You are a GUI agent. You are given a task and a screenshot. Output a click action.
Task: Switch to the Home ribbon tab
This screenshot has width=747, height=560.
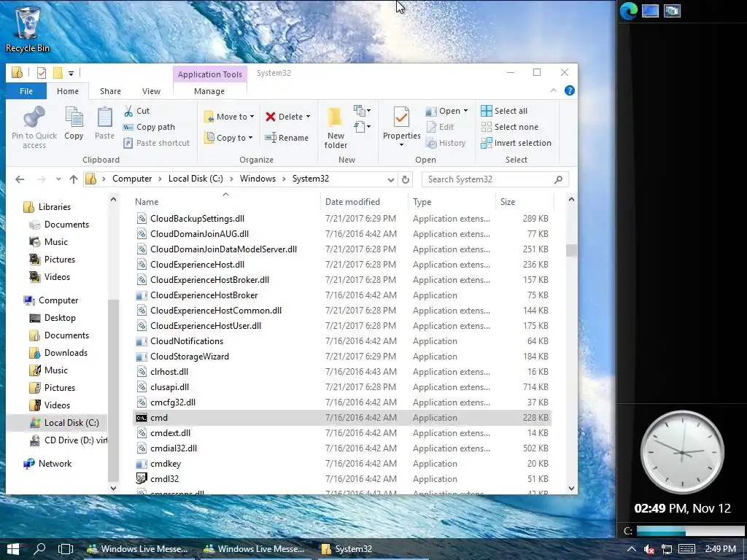pos(68,91)
